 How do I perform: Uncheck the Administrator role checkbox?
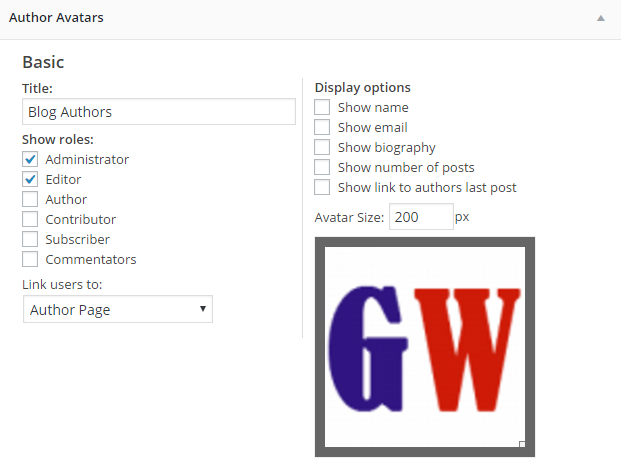point(30,159)
